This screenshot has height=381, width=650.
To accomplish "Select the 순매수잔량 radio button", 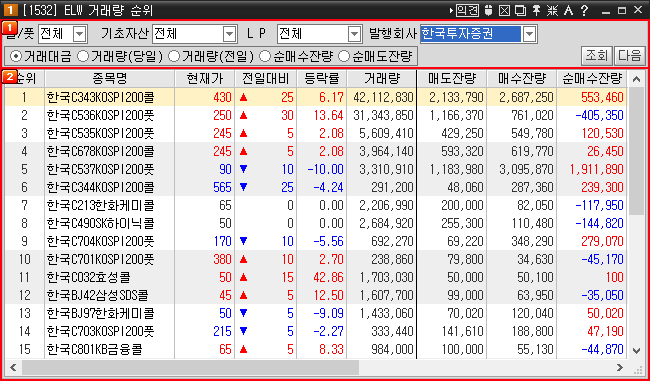I will (296, 56).
